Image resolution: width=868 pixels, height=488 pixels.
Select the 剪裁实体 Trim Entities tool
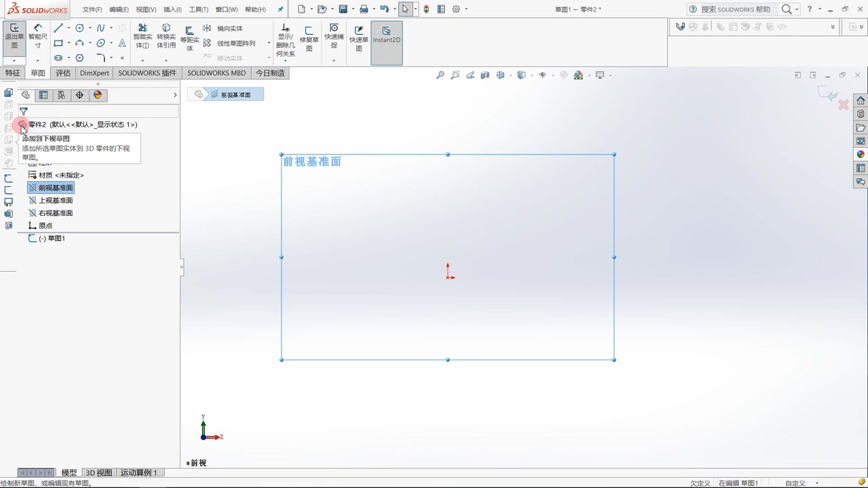(142, 37)
